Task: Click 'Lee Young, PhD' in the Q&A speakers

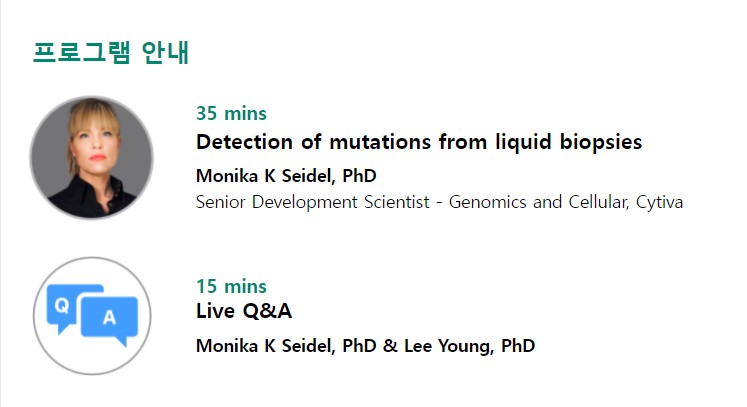Action: tap(469, 346)
